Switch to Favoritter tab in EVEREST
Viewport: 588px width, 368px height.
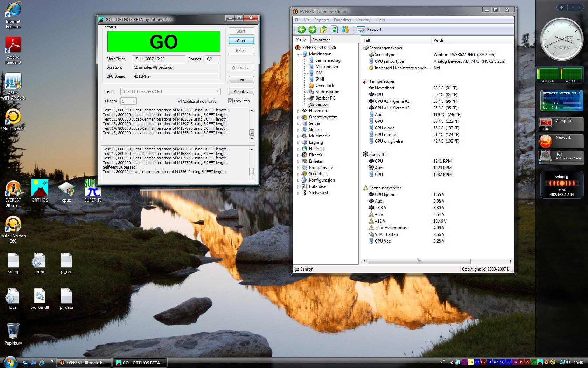[x=321, y=40]
